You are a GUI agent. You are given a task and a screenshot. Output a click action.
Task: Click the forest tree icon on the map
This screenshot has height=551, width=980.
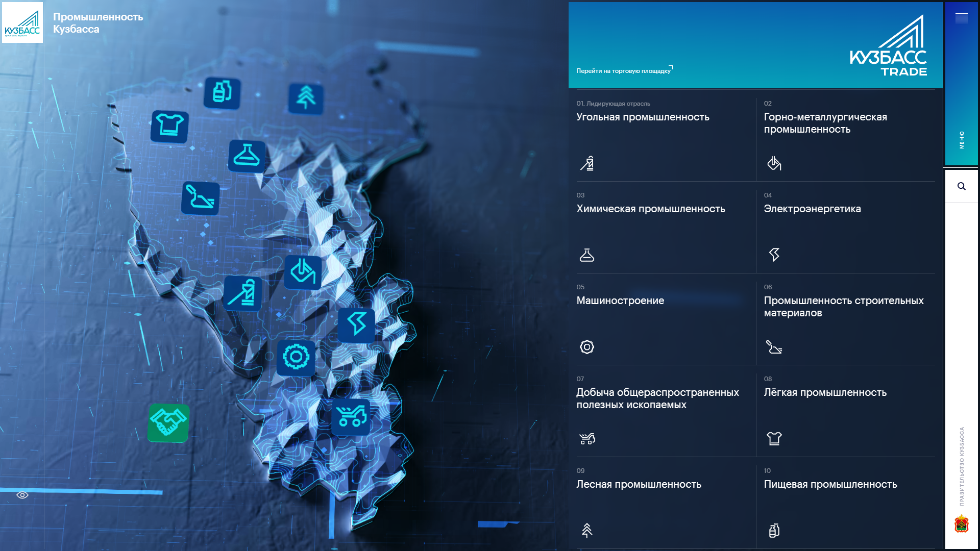coord(306,98)
